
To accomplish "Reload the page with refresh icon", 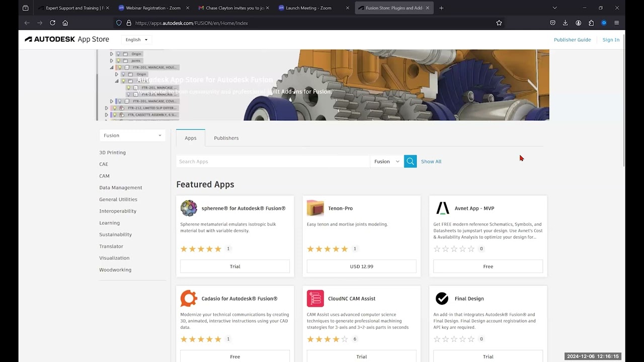I will [x=52, y=23].
